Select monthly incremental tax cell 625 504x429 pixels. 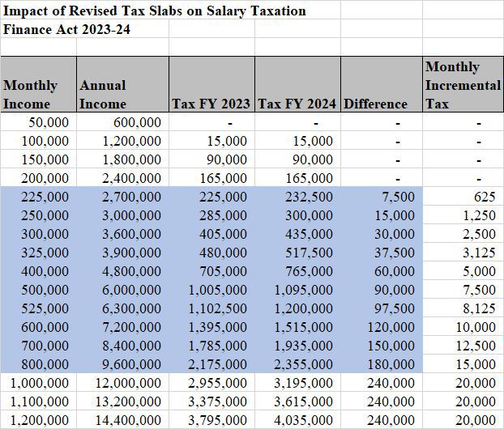tap(463, 196)
